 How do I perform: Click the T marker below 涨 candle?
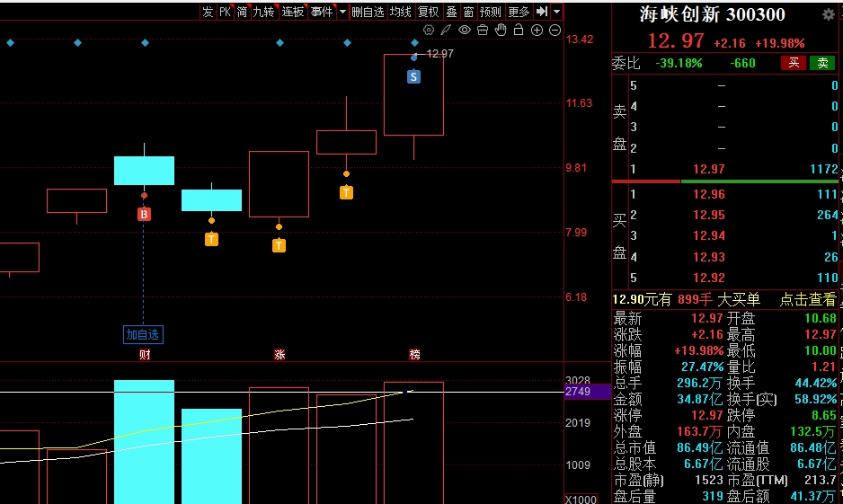pyautogui.click(x=279, y=245)
